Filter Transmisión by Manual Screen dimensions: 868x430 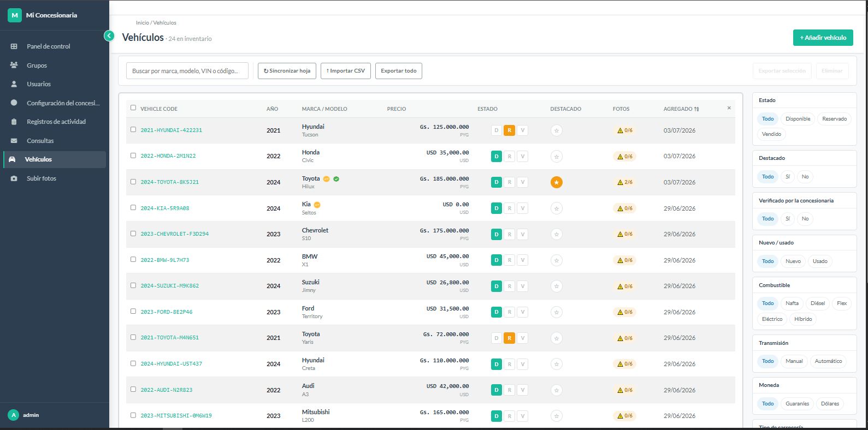[794, 361]
